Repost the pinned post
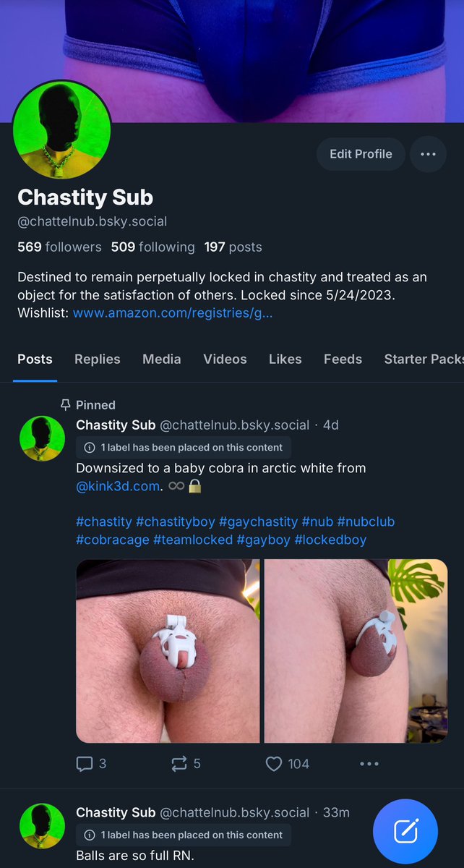This screenshot has height=868, width=464. pyautogui.click(x=186, y=763)
